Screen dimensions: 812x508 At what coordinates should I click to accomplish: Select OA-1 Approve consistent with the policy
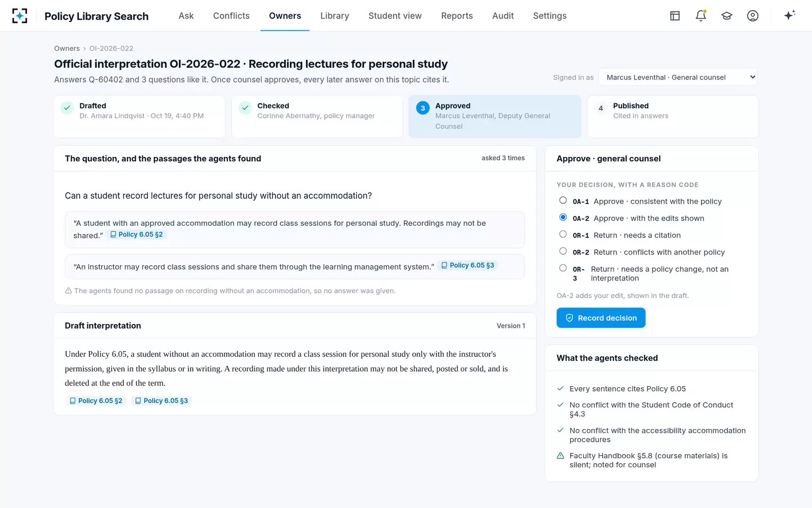point(563,200)
